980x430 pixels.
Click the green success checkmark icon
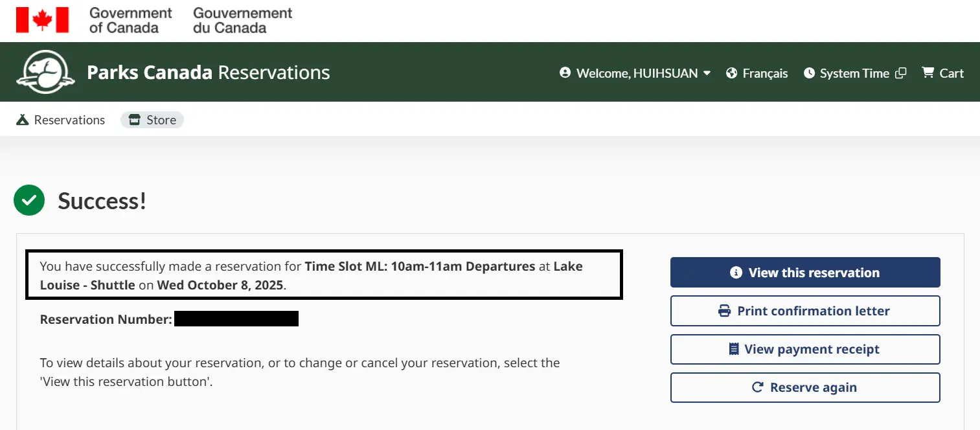pos(29,201)
